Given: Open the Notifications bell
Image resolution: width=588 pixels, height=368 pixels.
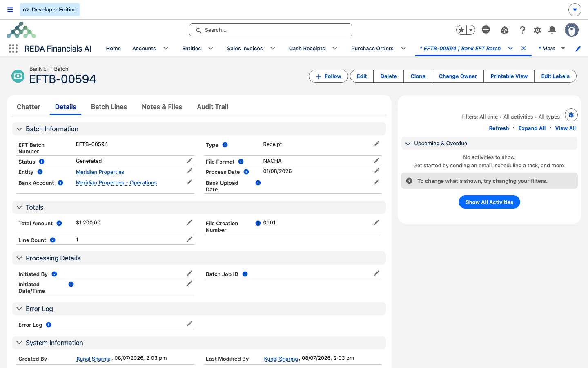Looking at the screenshot, I should point(552,30).
